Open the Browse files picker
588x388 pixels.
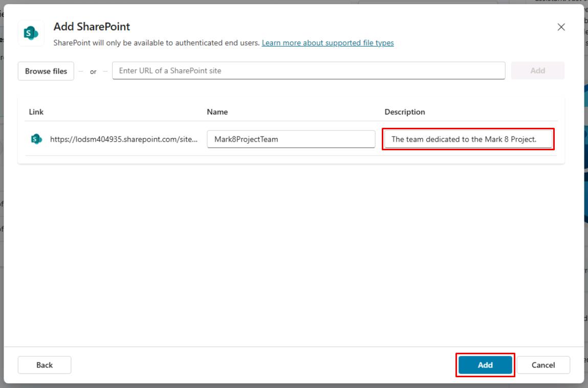coord(46,71)
